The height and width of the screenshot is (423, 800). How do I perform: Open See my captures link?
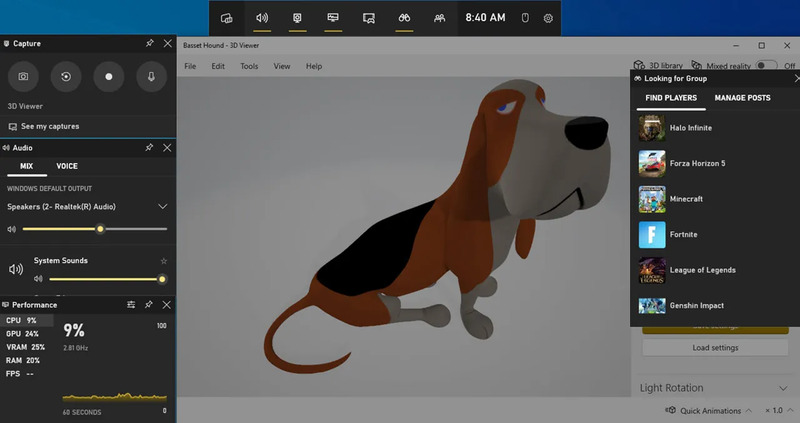pyautogui.click(x=50, y=126)
